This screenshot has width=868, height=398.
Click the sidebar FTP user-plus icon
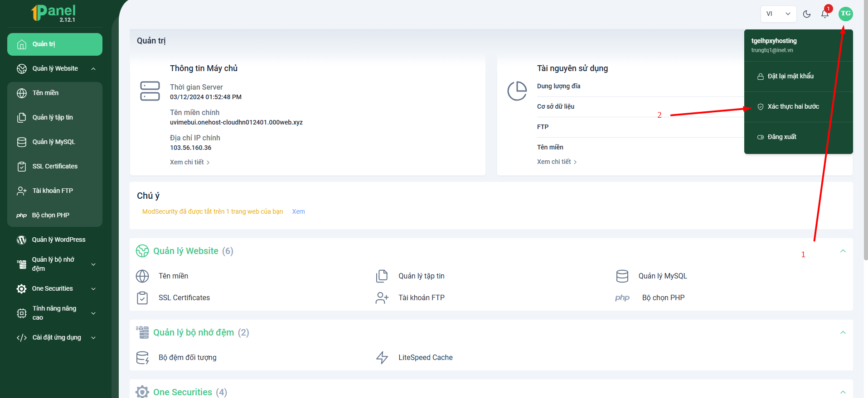point(22,191)
